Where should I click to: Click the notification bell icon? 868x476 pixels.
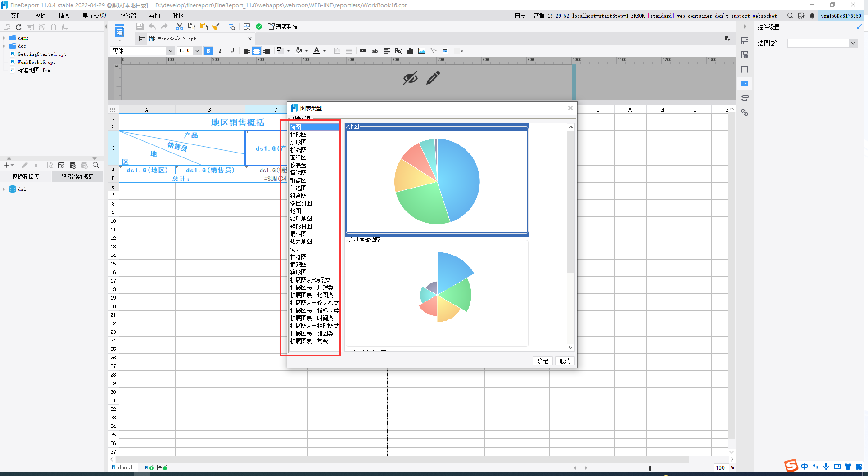pyautogui.click(x=812, y=16)
